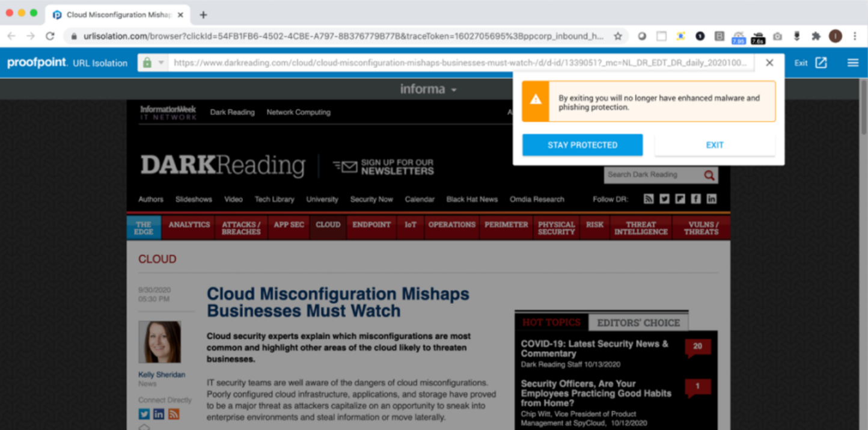This screenshot has height=430, width=868.
Task: Sign up for newsletters envelope link
Action: tap(384, 167)
